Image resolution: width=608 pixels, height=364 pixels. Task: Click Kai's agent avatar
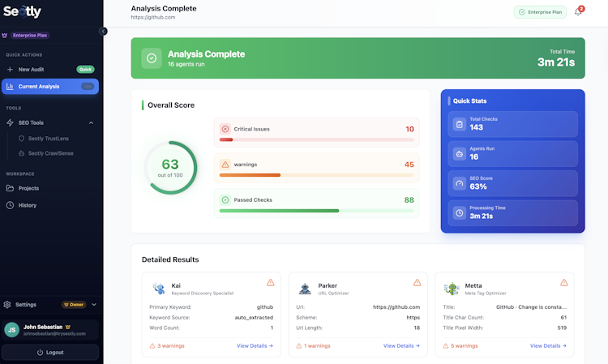point(159,289)
